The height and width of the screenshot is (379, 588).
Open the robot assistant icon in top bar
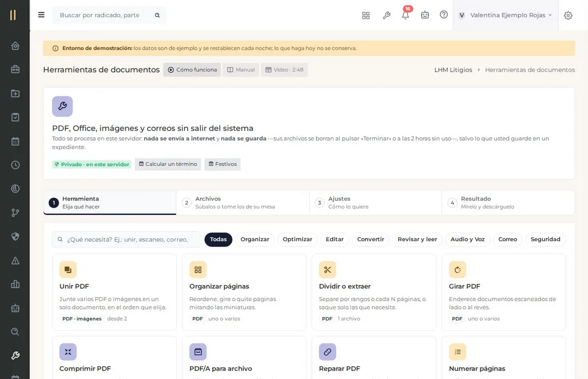[x=425, y=15]
